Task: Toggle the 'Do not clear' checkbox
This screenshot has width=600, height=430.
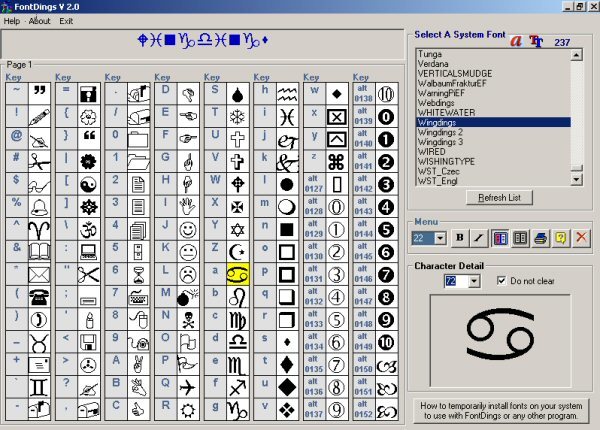Action: coord(501,280)
